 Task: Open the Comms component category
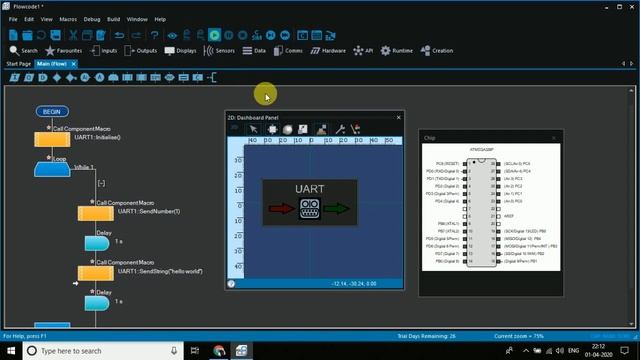(x=288, y=51)
